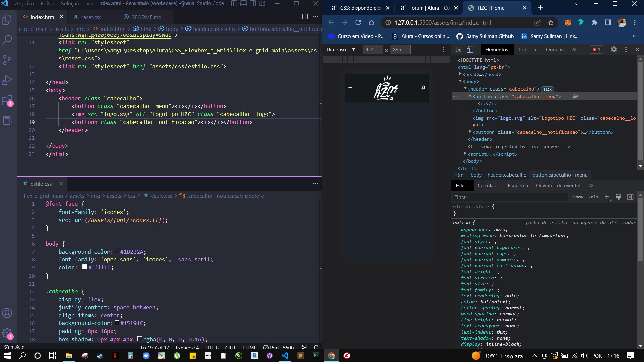Toggle the :hov element state panel
The image size is (644, 362).
(x=578, y=197)
